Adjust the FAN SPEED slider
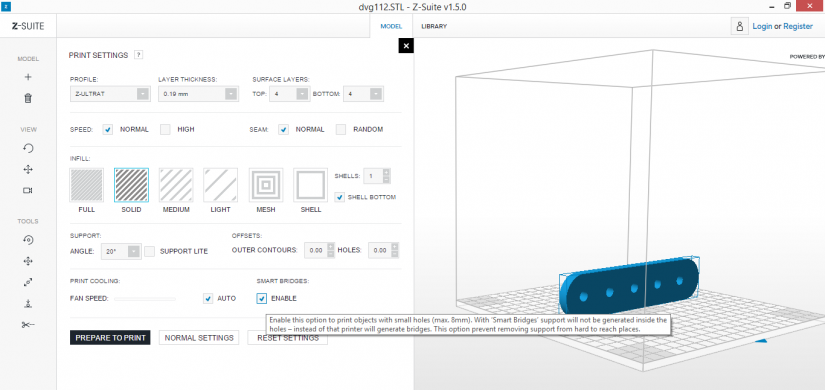This screenshot has height=390, width=825. 145,299
